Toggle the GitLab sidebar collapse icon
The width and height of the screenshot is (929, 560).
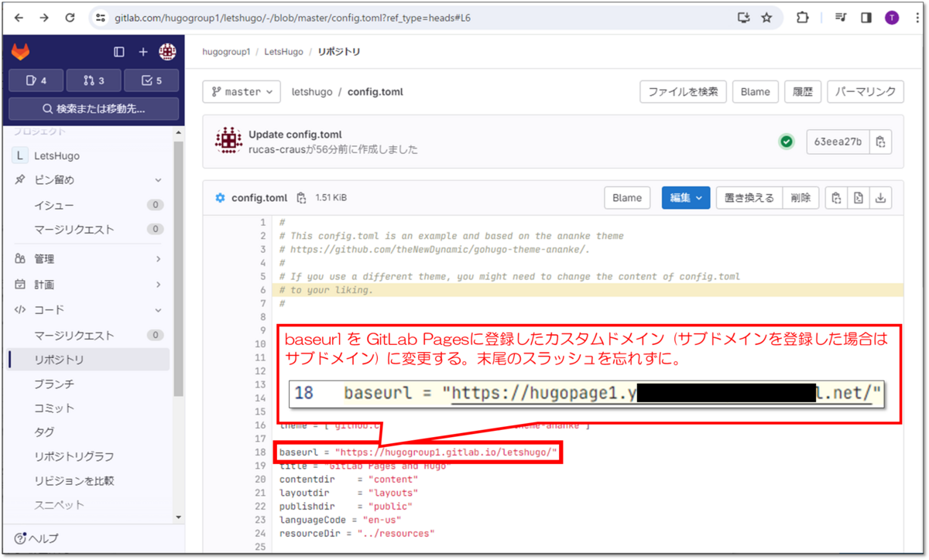tap(119, 52)
